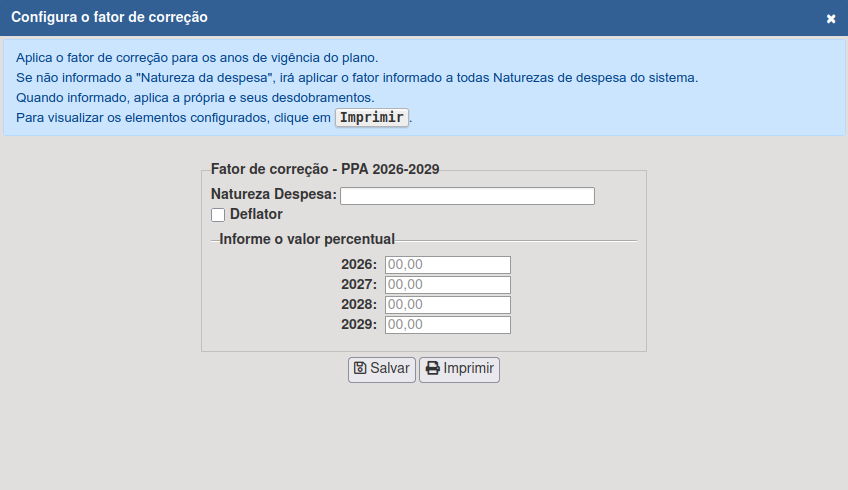Screen dimensions: 848x490
Task: Focus the 2028 percentage value box
Action: tap(447, 305)
